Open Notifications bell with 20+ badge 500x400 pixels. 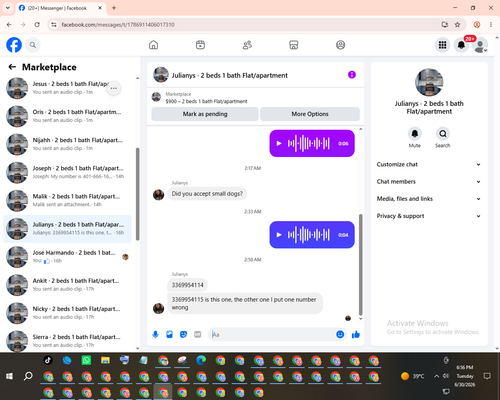[x=461, y=45]
